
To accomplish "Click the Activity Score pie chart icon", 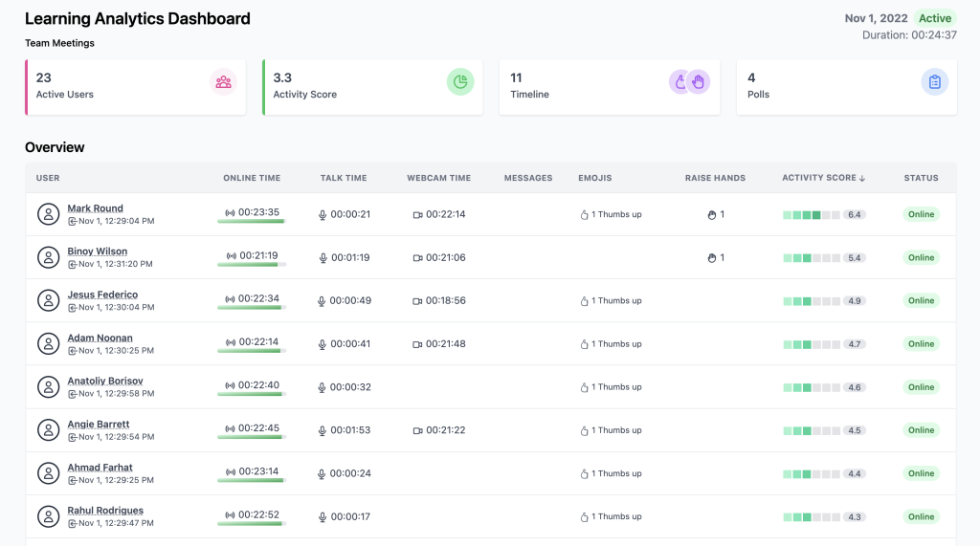I will coord(460,82).
